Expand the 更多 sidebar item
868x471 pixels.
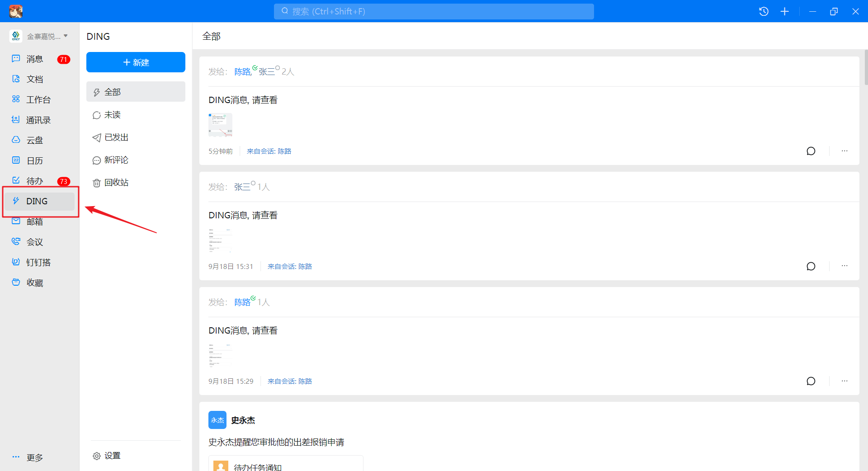(x=35, y=457)
